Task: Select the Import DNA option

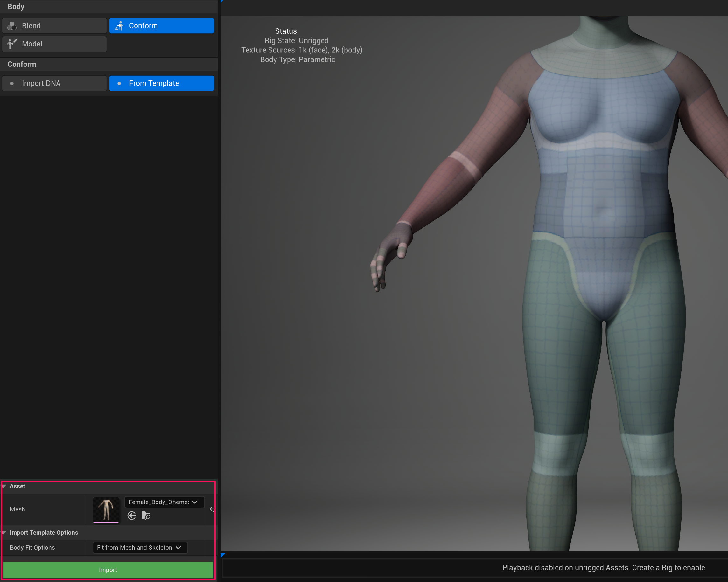Action: pyautogui.click(x=54, y=83)
